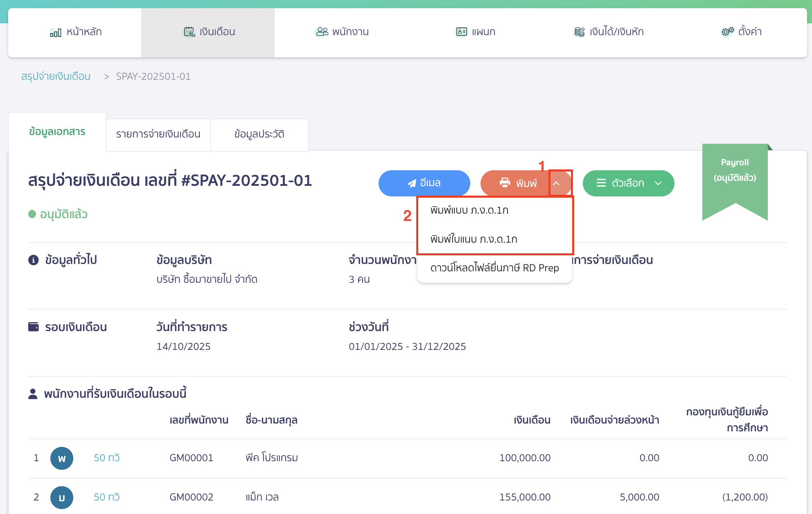Select the เงินเดือน payroll calendar icon

[189, 32]
